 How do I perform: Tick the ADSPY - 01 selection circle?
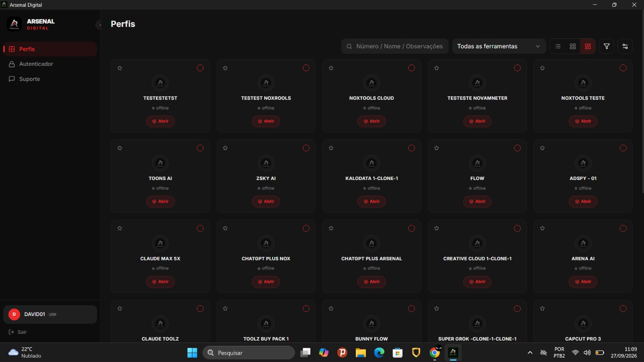coord(623,148)
